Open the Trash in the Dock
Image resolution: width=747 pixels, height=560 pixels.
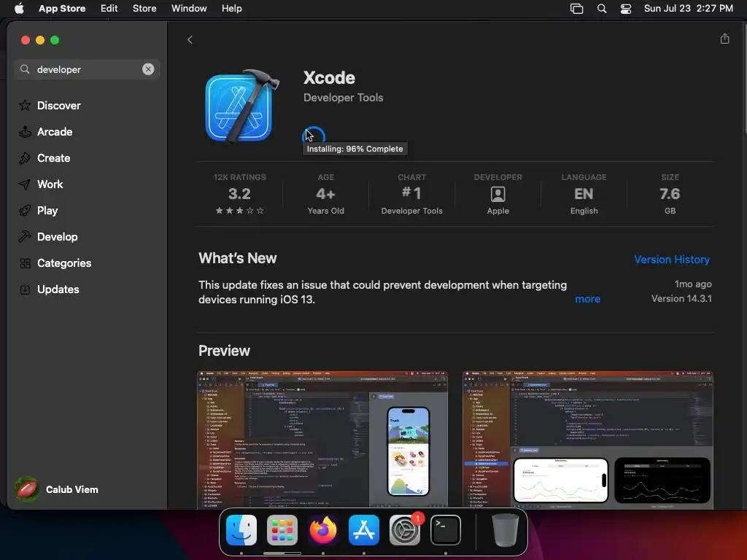click(x=505, y=530)
